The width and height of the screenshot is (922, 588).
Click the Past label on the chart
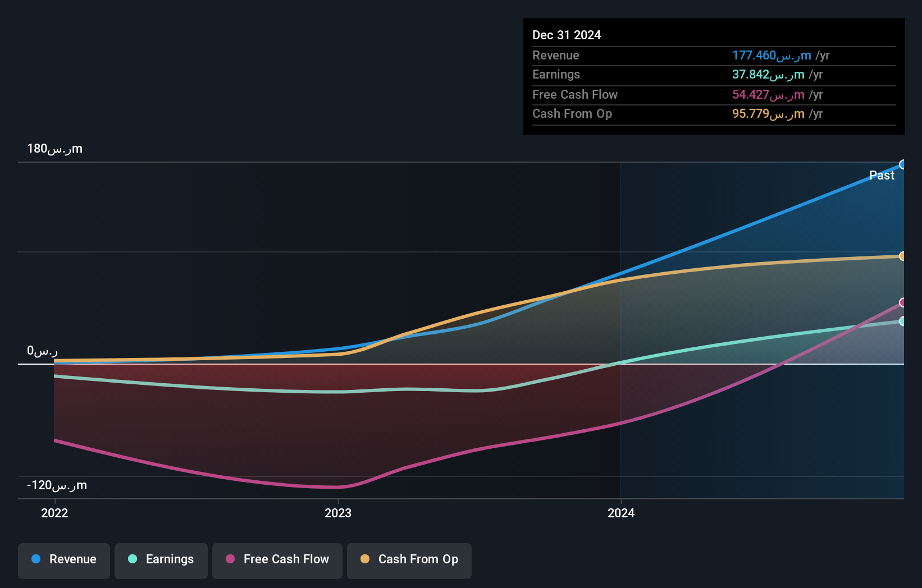[882, 175]
